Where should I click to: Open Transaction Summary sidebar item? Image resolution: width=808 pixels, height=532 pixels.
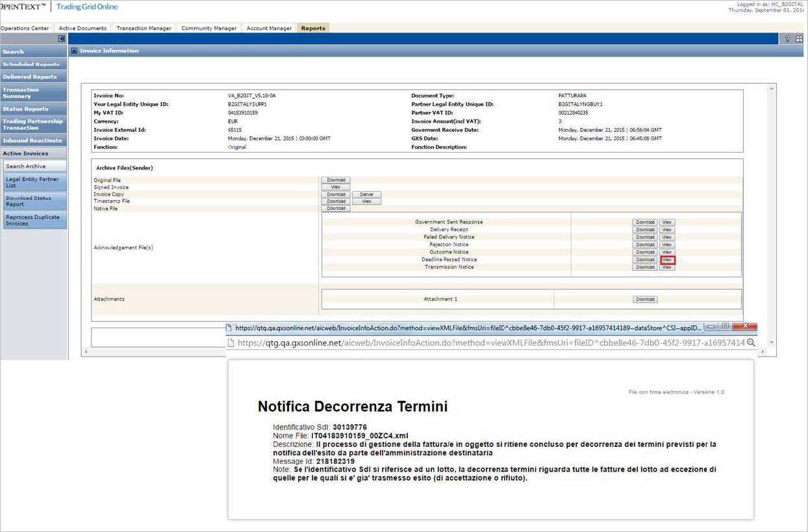tap(33, 93)
